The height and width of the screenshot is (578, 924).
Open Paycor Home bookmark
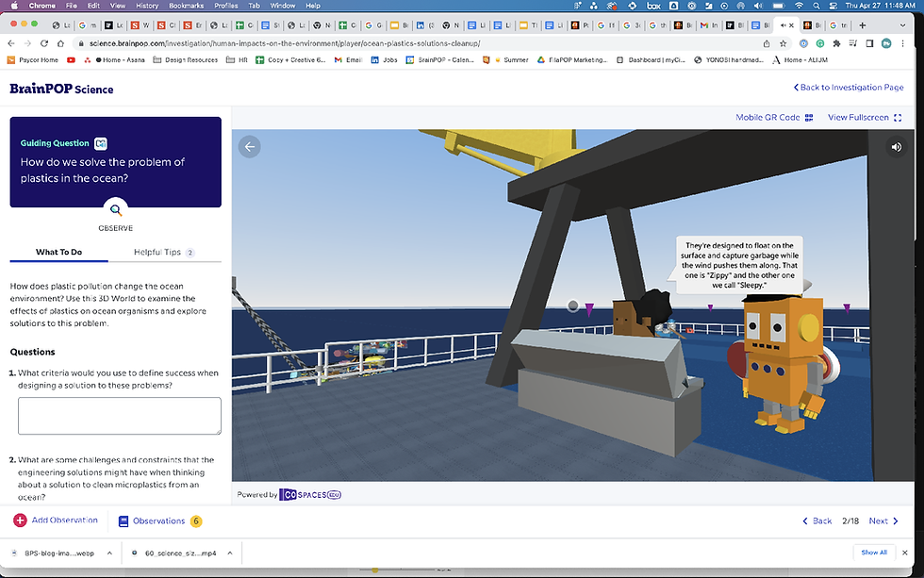(x=32, y=60)
